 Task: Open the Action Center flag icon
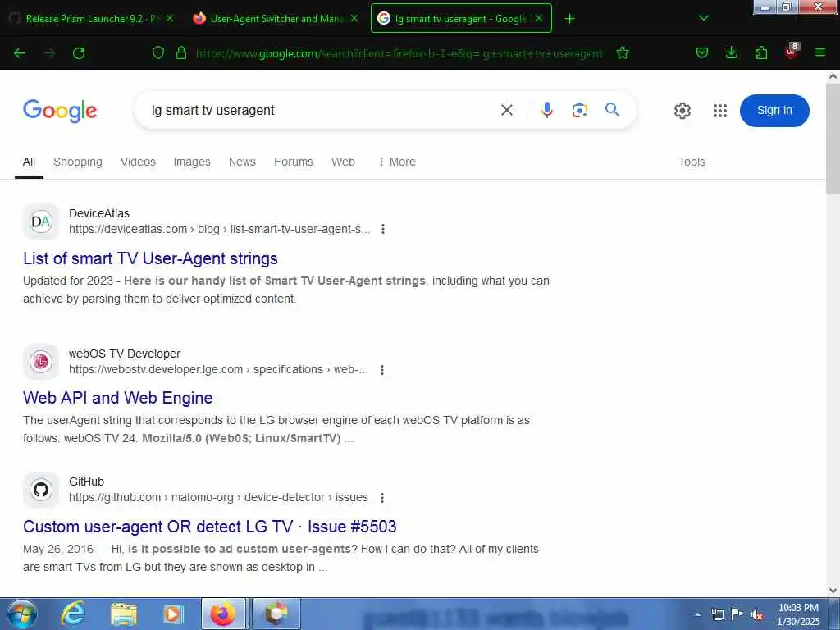737,614
